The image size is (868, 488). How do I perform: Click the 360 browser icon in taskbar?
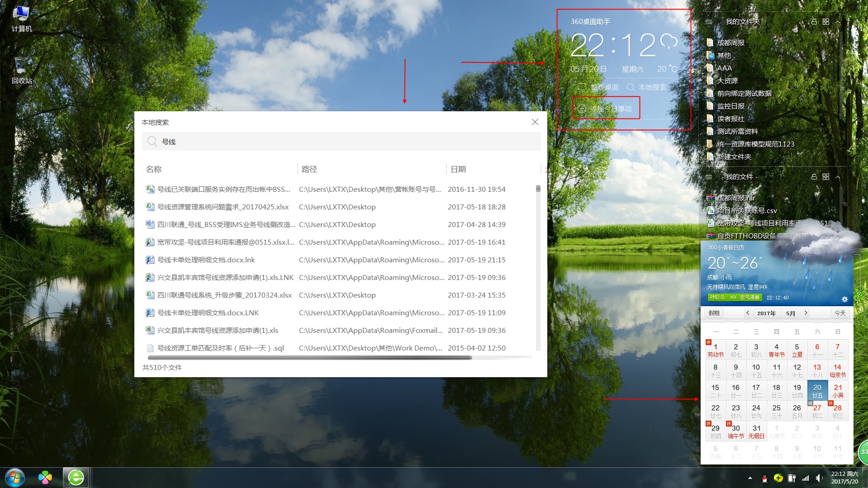coord(76,477)
